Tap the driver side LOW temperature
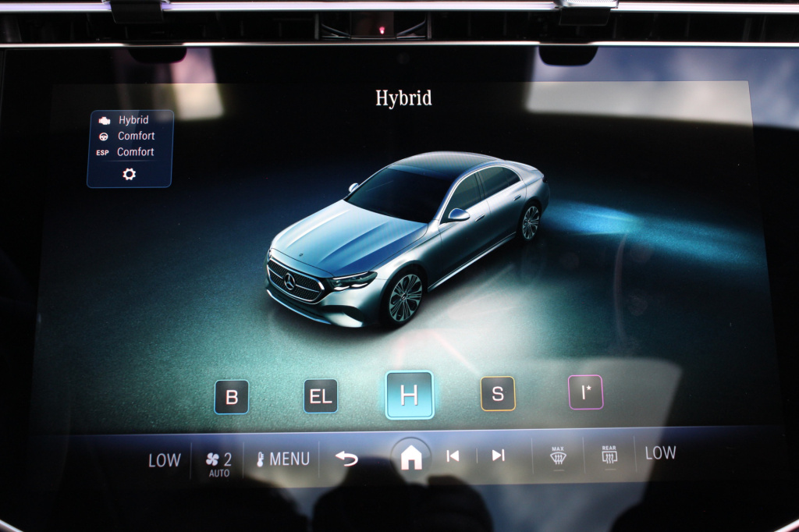 tap(164, 461)
